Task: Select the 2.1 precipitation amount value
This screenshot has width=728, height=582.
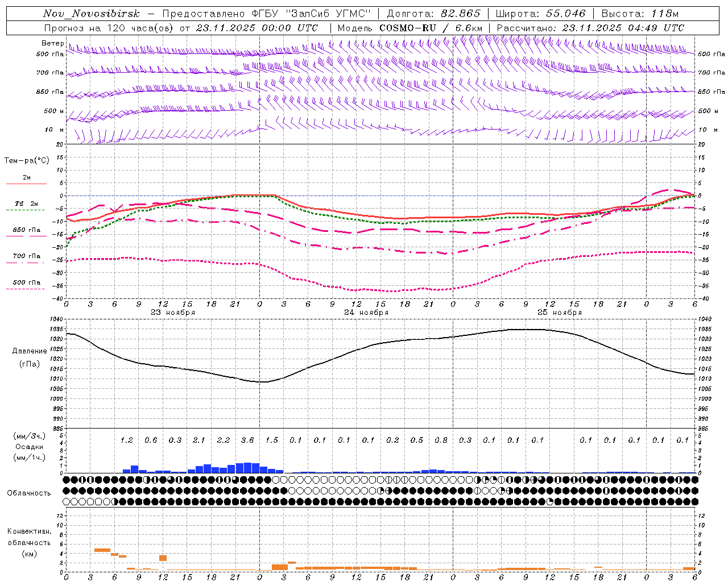Action: (199, 440)
